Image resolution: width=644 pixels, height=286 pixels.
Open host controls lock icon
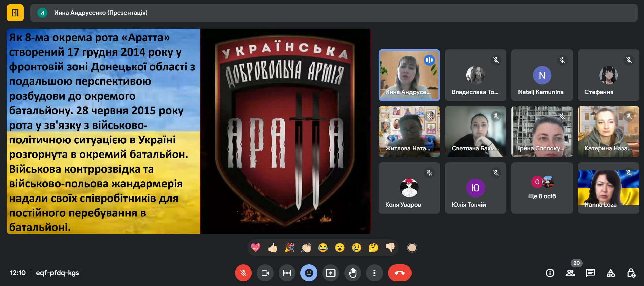coord(631,273)
